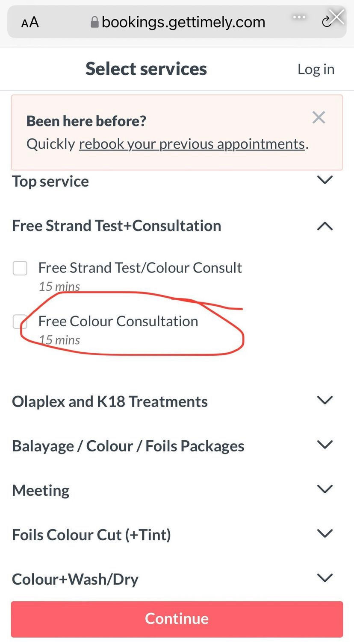The height and width of the screenshot is (644, 354).
Task: Open the three-dots more options icon
Action: (x=299, y=17)
